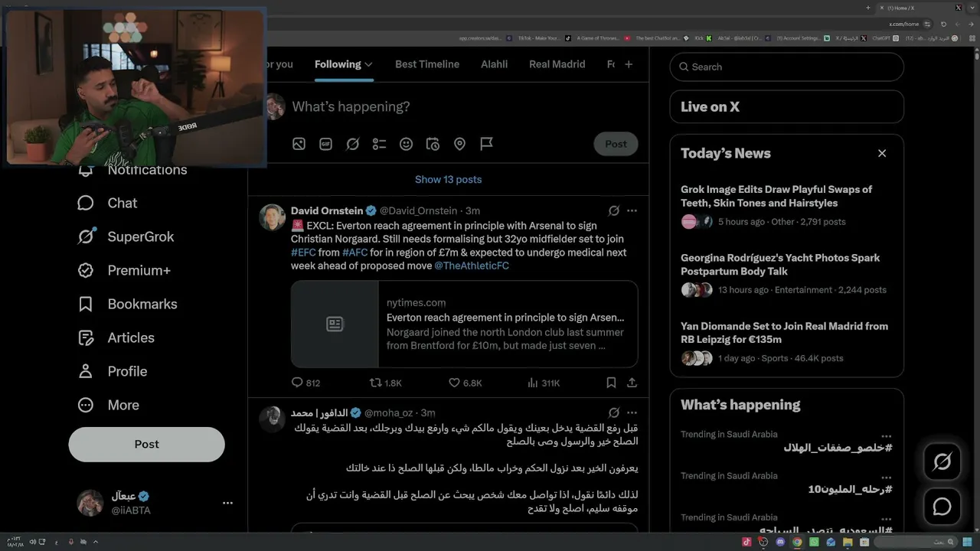The image size is (980, 551).
Task: Open options for the first Saudi Arabia trend
Action: 886,435
